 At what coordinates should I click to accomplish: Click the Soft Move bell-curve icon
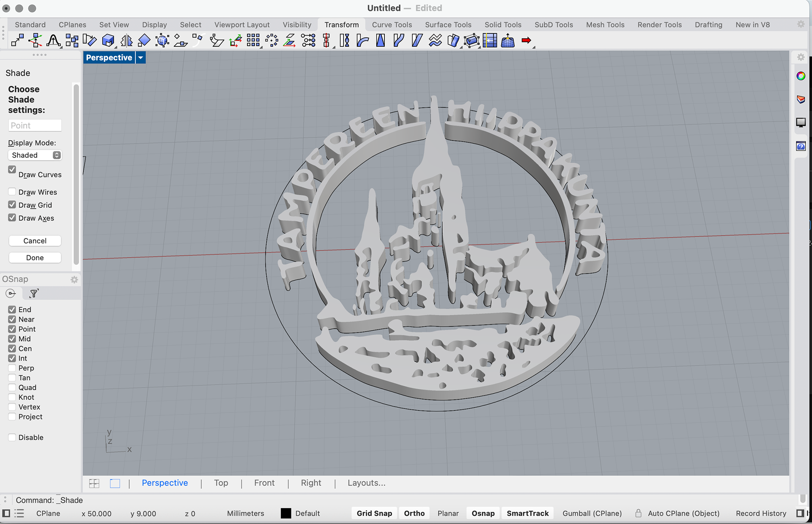point(53,41)
